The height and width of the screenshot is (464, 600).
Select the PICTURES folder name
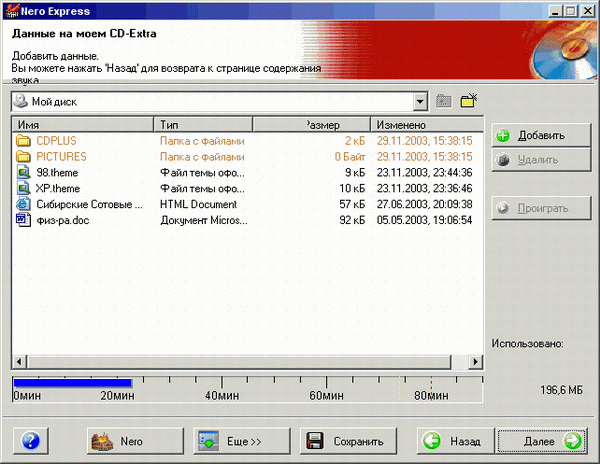tap(61, 156)
